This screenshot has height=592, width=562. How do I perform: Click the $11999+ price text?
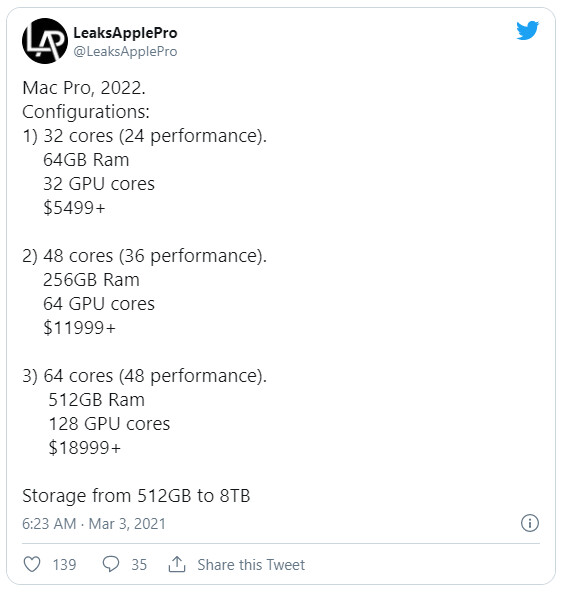pyautogui.click(x=79, y=328)
